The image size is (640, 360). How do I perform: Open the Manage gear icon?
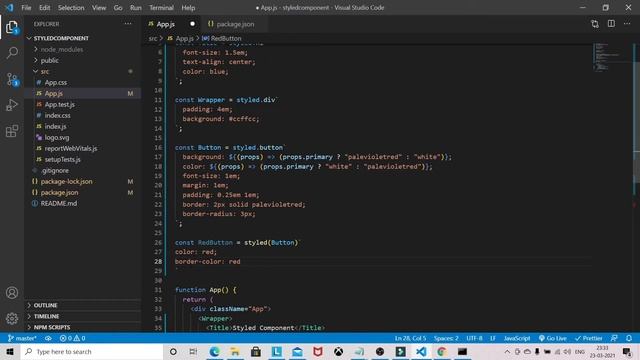tap(12, 318)
